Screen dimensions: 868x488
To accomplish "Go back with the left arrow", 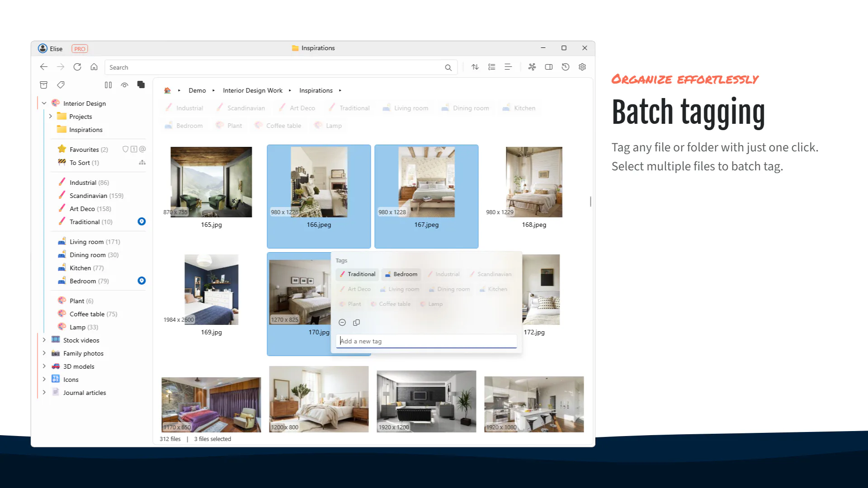I will tap(43, 67).
